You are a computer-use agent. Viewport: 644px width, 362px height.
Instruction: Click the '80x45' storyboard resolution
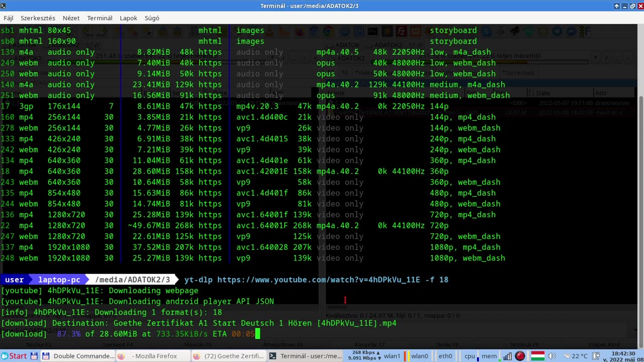59,31
